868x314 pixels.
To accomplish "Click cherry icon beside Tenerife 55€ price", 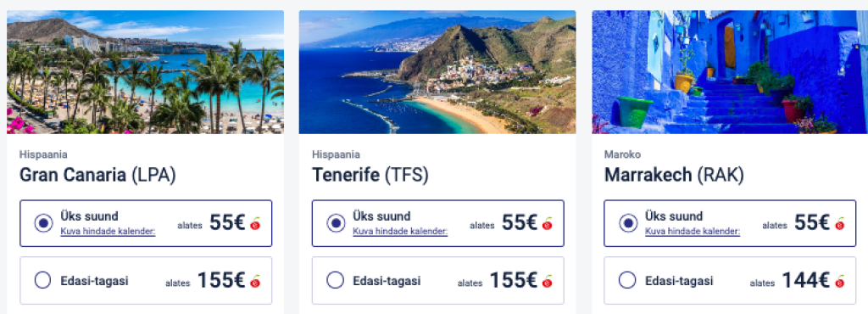I will tap(548, 224).
